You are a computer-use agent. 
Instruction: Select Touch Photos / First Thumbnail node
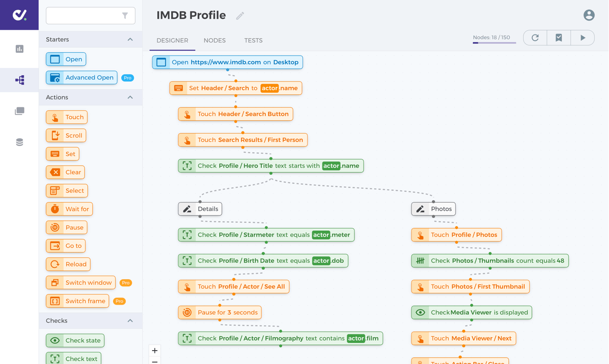(x=470, y=286)
